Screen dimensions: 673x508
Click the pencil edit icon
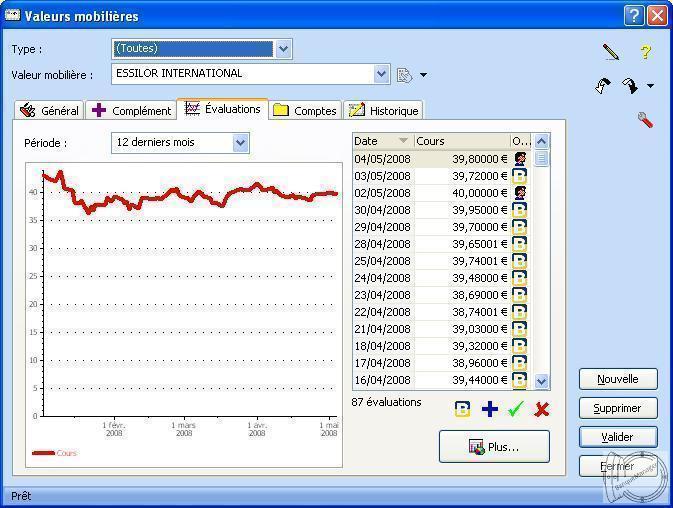coord(610,51)
